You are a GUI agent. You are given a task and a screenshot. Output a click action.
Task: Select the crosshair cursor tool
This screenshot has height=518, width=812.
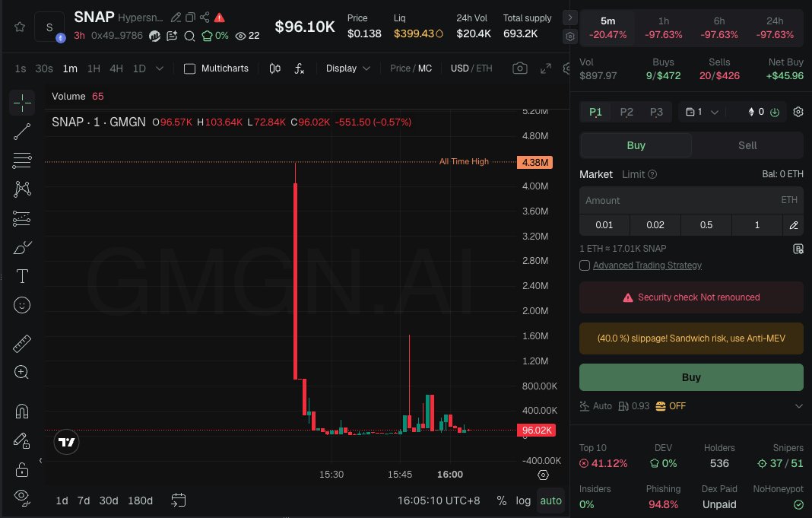coord(22,103)
